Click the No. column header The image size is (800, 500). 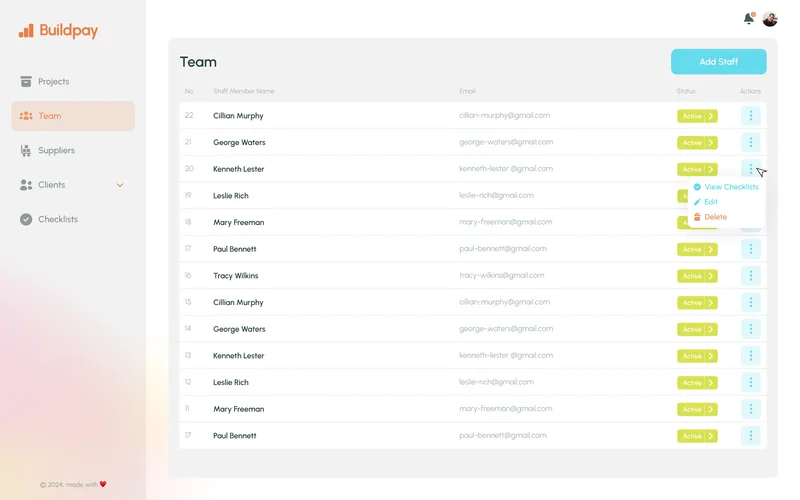coord(189,91)
